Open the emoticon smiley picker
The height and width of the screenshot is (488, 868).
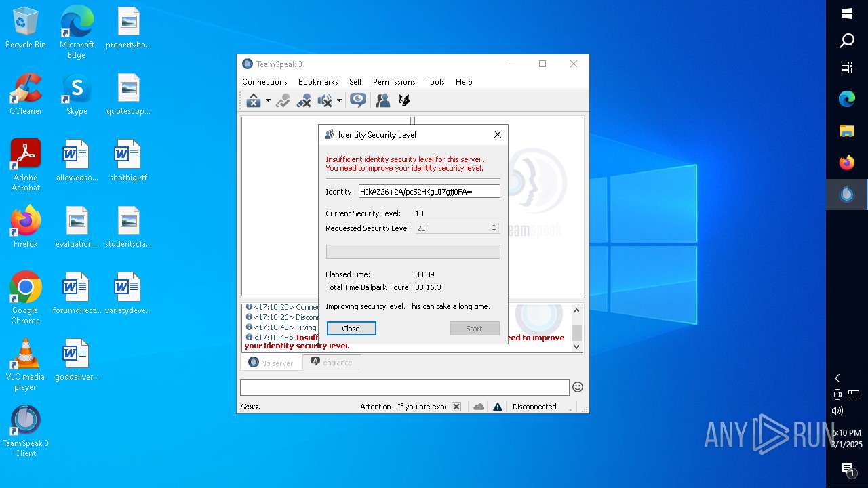(578, 387)
